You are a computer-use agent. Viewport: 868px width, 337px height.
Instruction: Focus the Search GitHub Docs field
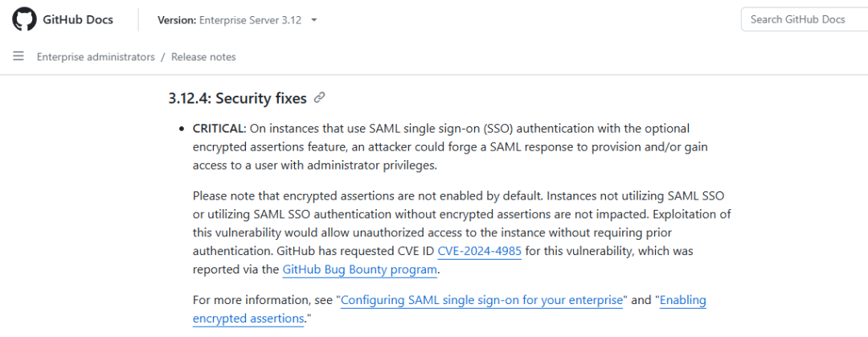[x=805, y=19]
